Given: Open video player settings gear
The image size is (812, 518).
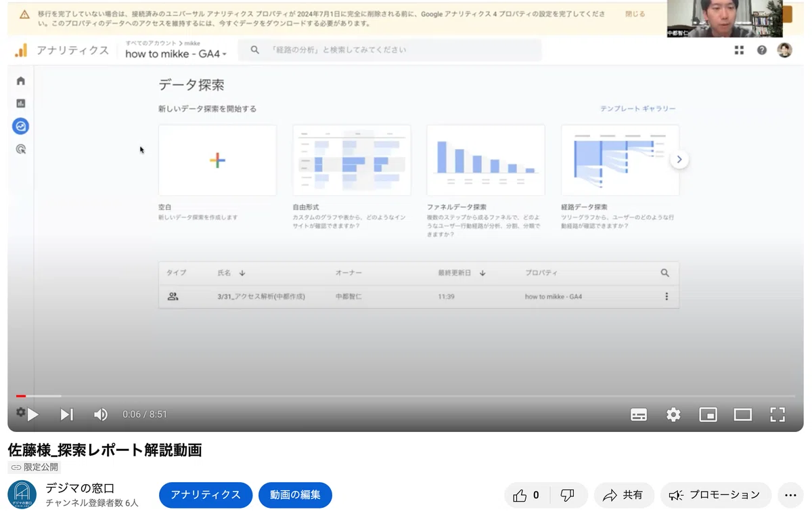Looking at the screenshot, I should pos(673,414).
